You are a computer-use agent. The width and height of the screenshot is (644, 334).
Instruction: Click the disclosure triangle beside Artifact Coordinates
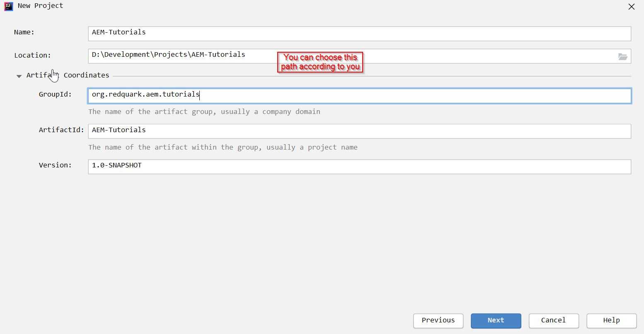pos(19,76)
